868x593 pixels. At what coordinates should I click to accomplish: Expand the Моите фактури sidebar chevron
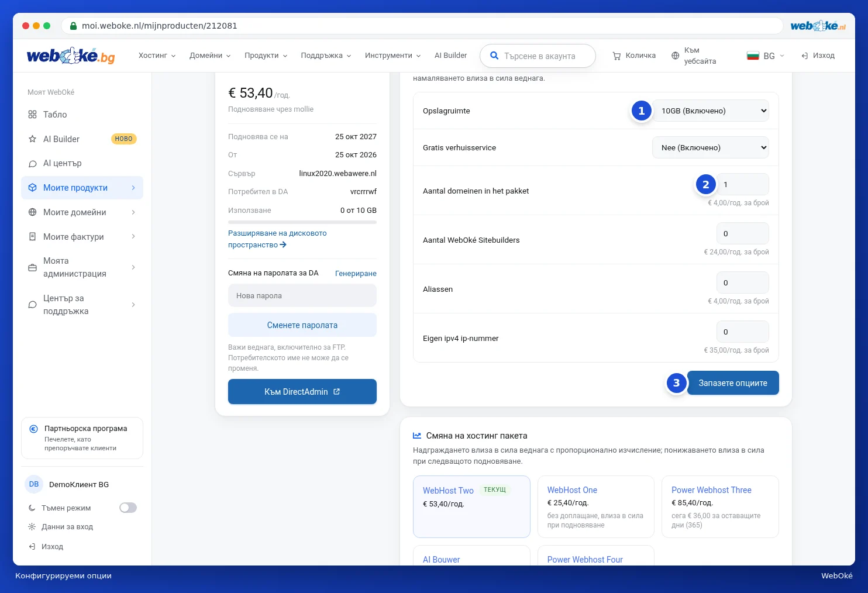click(x=133, y=237)
